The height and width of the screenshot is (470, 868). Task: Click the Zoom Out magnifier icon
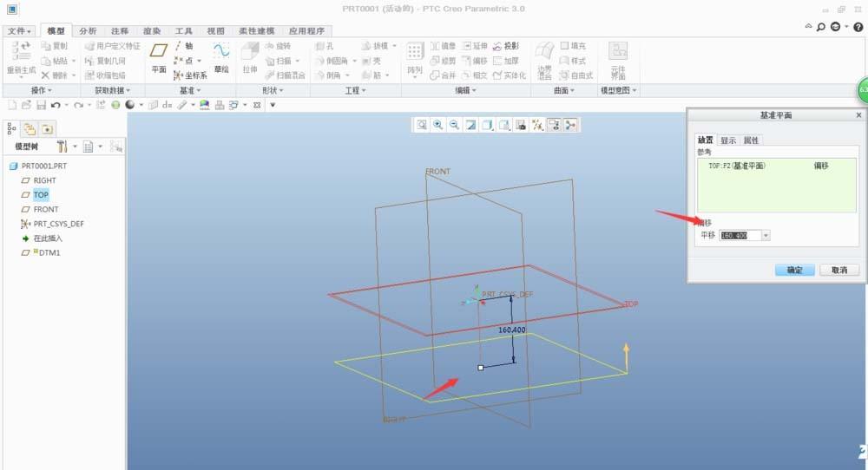455,125
